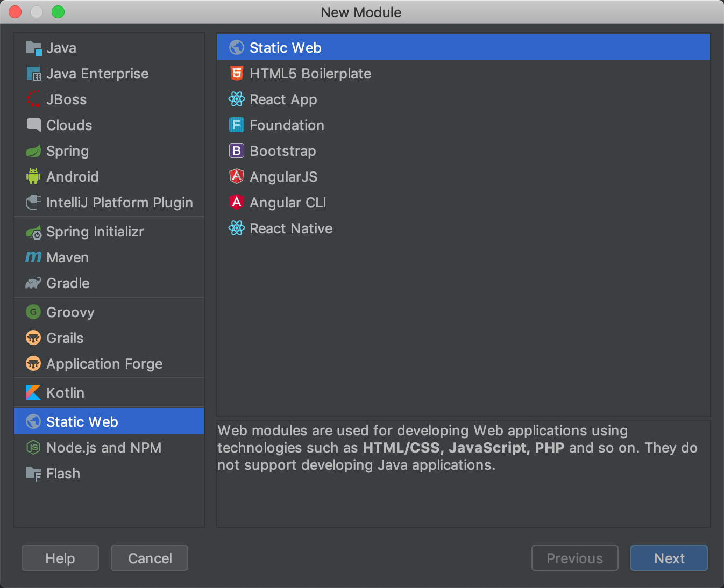Image resolution: width=724 pixels, height=588 pixels.
Task: Select the JBoss label
Action: [x=67, y=99]
